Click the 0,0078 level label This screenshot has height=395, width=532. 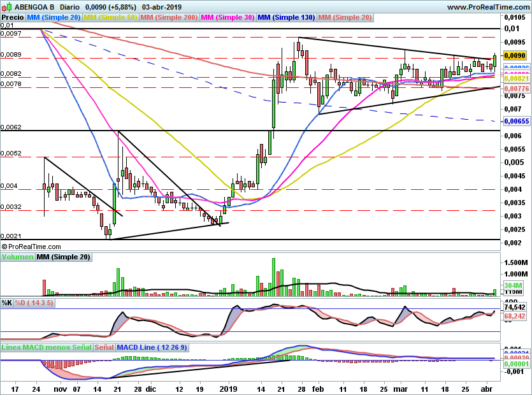pos(11,84)
